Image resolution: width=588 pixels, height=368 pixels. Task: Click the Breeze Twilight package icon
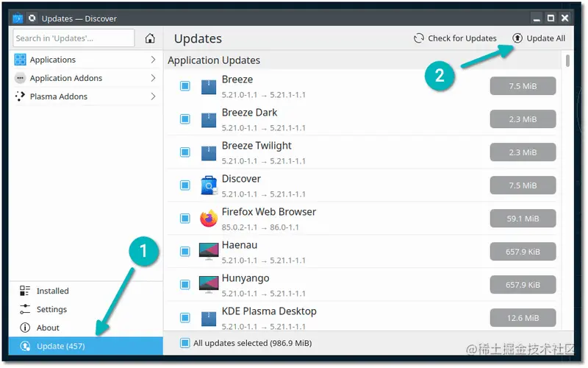tap(209, 153)
